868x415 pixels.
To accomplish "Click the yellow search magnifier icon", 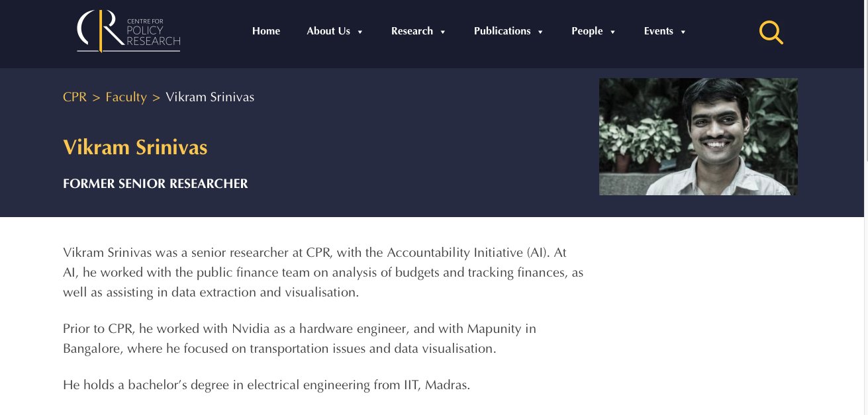I will pos(771,32).
